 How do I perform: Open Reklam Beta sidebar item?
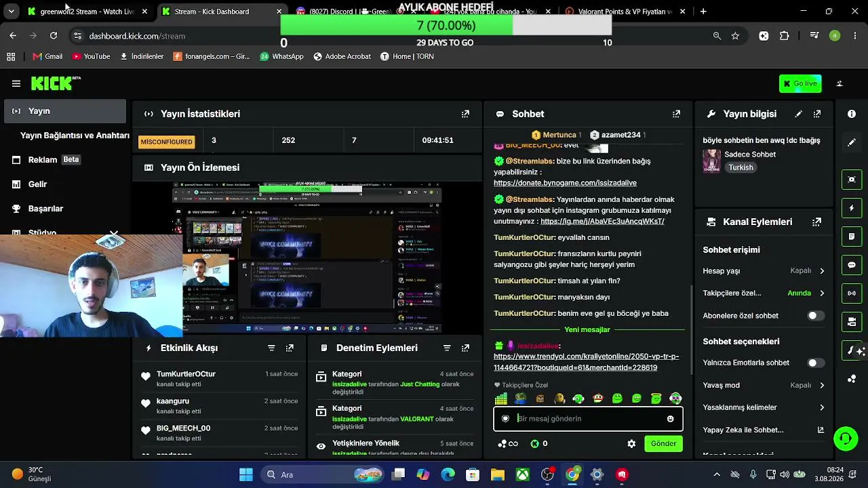pos(65,160)
